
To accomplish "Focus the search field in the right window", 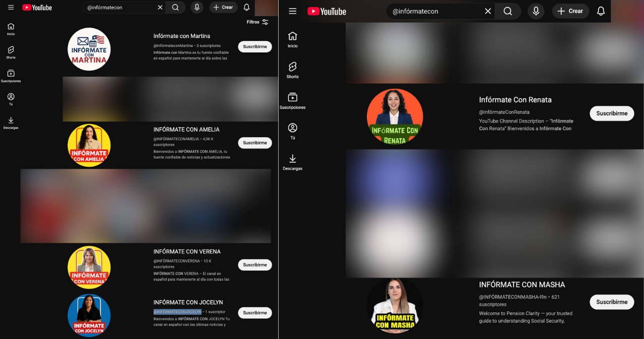I will [433, 11].
